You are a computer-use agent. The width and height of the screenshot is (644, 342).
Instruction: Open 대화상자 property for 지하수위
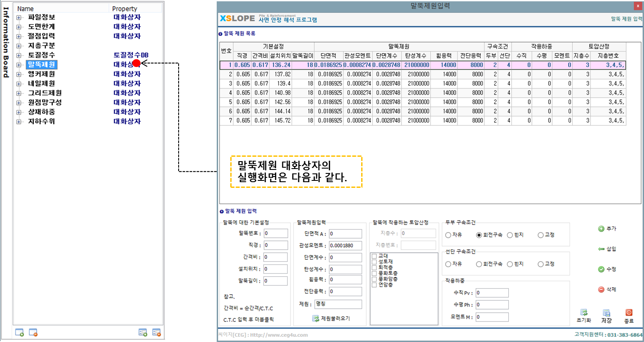(x=127, y=121)
